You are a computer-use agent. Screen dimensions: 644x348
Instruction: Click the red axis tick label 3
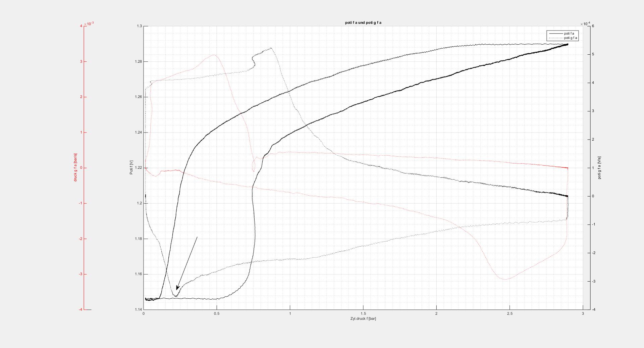(x=81, y=62)
